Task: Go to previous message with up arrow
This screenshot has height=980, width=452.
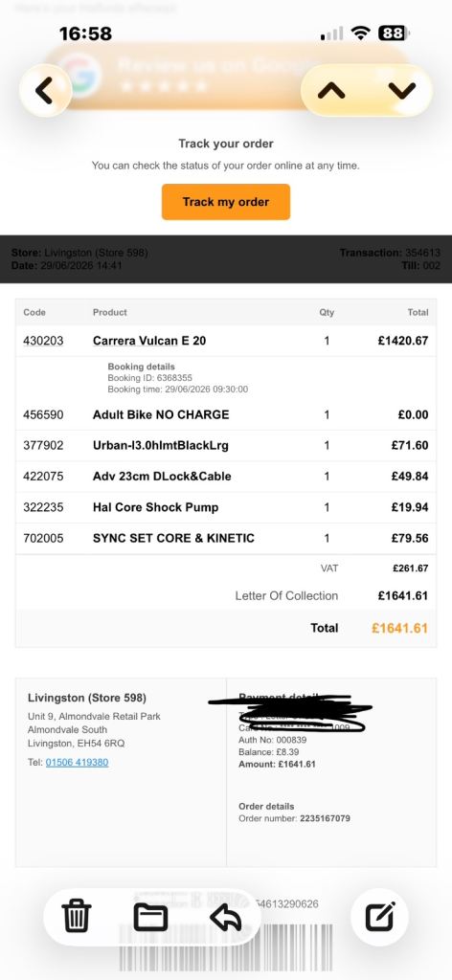Action: [x=331, y=91]
